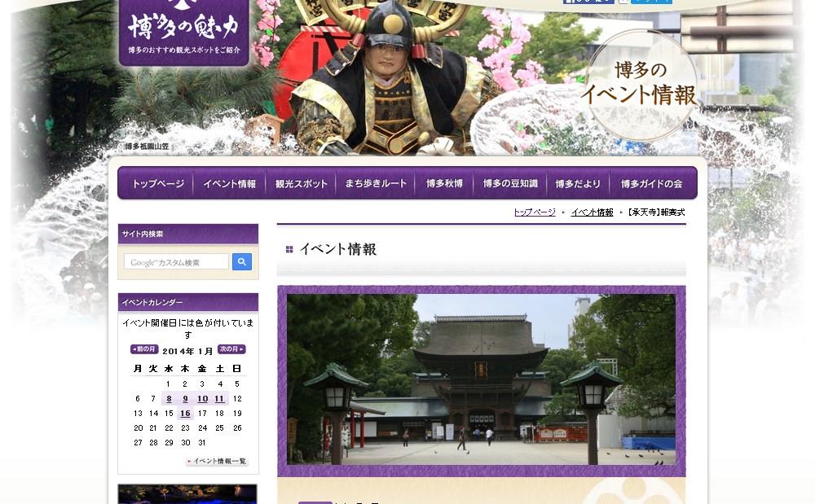Open トップページ in the navigation bar
Viewport: 815px width, 504px height.
(x=158, y=184)
